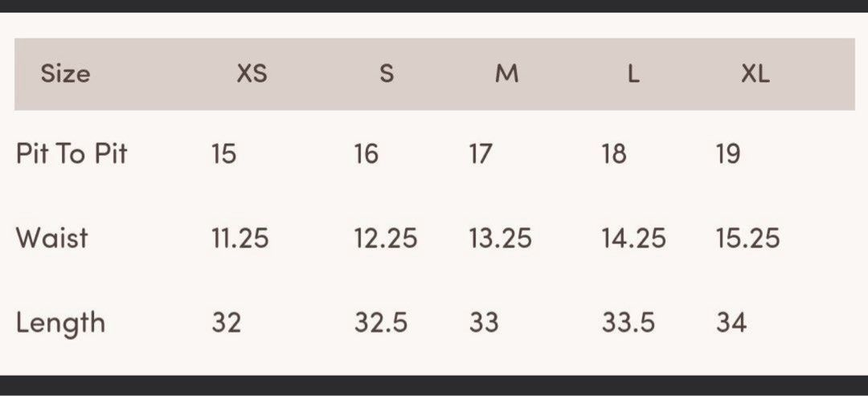Choose the Pit To Pit value 18
The height and width of the screenshot is (396, 868).
pos(613,153)
